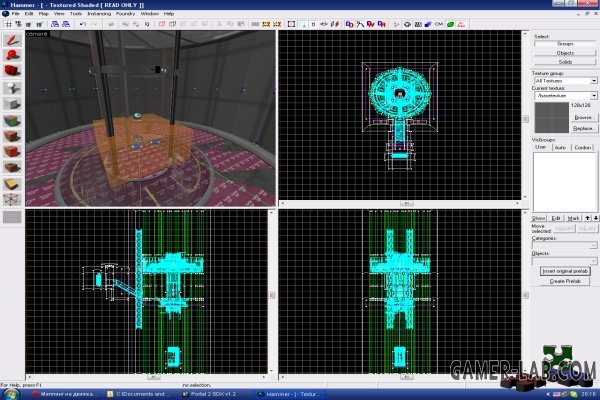The height and width of the screenshot is (400, 600).
Task: Select the Apply Overlays tool
Action: [x=12, y=167]
